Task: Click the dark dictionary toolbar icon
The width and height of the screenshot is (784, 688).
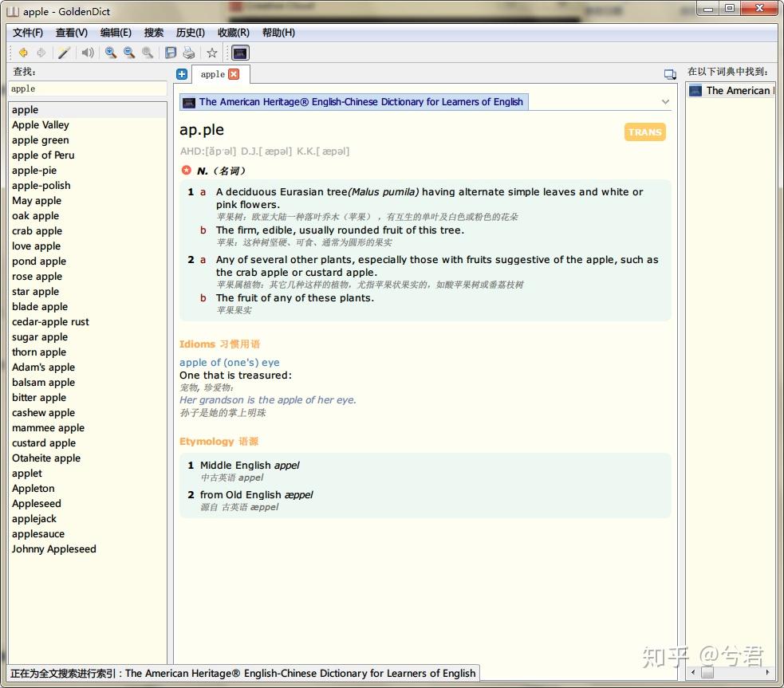Action: click(240, 53)
